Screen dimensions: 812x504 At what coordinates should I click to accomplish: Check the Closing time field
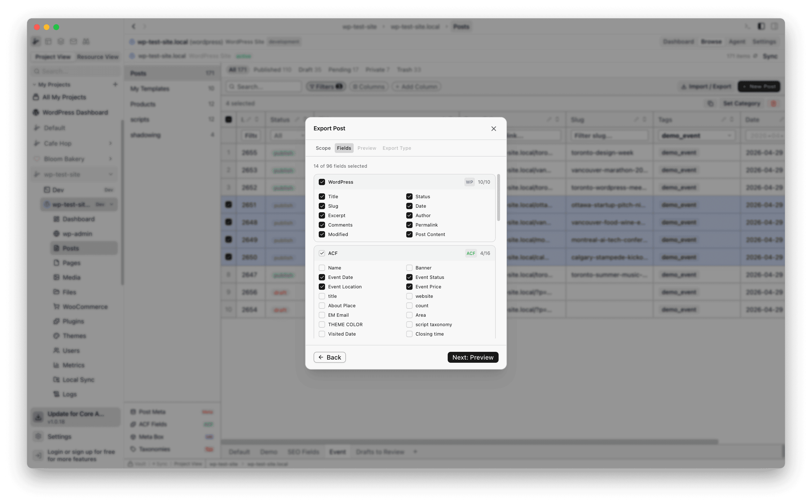click(x=409, y=334)
